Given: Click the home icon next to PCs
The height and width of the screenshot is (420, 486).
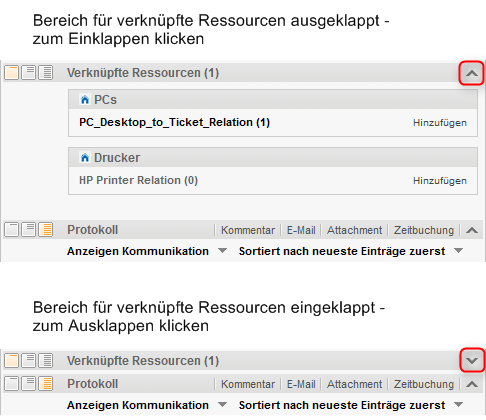Looking at the screenshot, I should 85,100.
